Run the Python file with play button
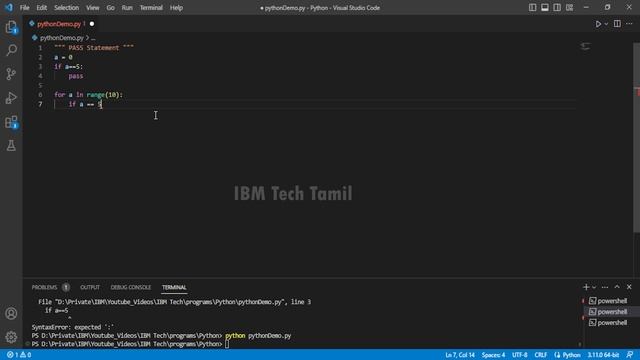640x360 pixels. pos(598,24)
